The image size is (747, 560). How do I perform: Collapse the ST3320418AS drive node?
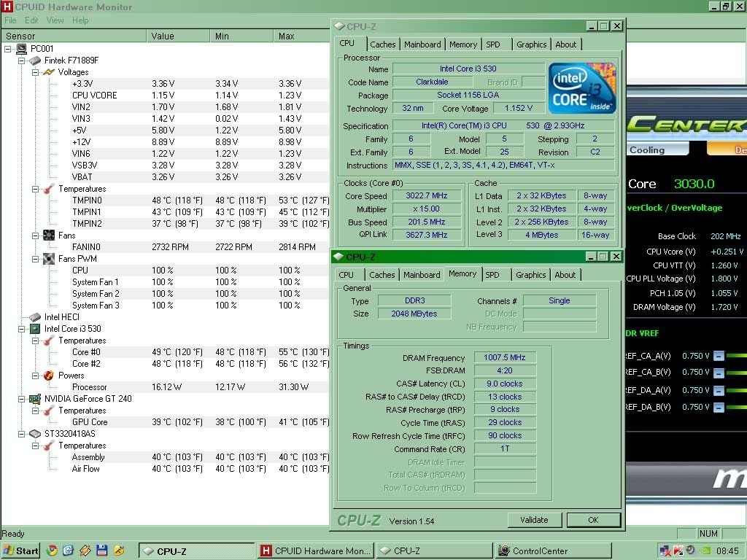[x=21, y=434]
